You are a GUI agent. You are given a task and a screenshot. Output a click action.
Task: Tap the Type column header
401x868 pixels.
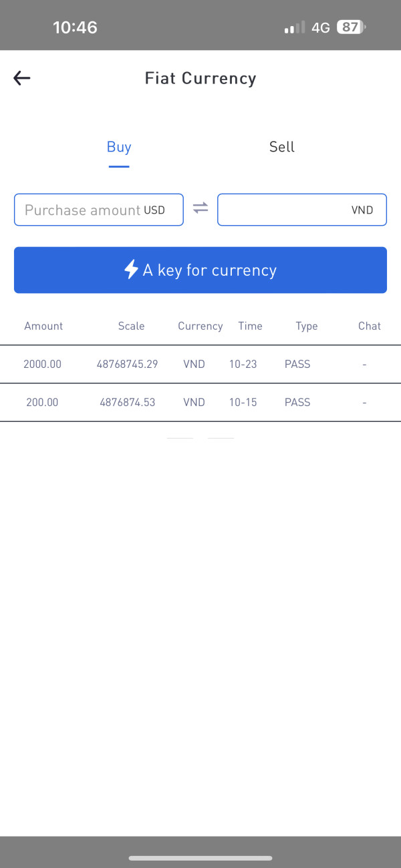306,326
